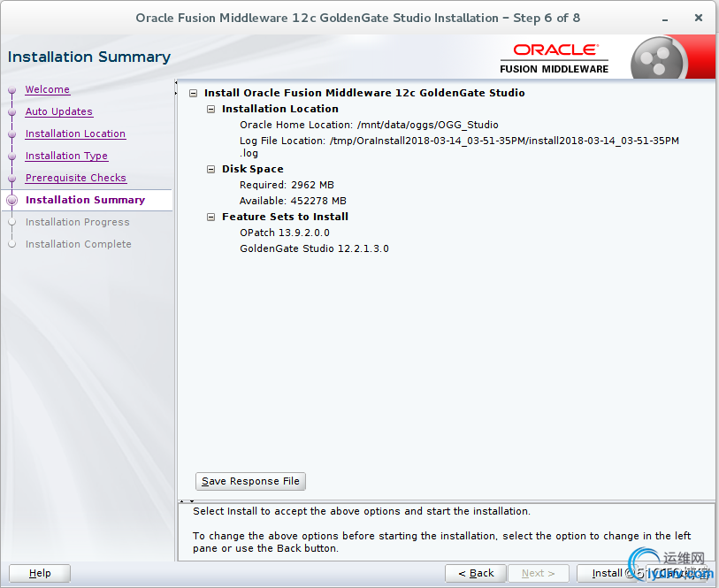Minimize the installer window
Screen dimensions: 719x588
point(665,19)
